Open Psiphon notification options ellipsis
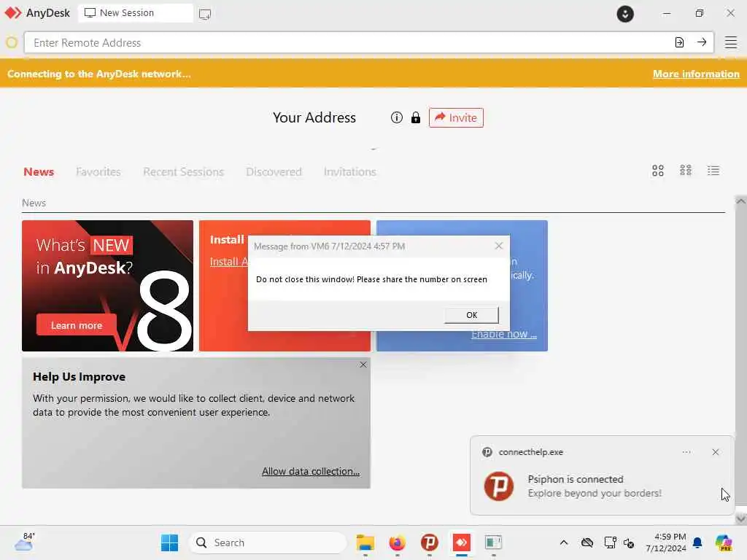Viewport: 747px width, 560px height. click(x=686, y=452)
